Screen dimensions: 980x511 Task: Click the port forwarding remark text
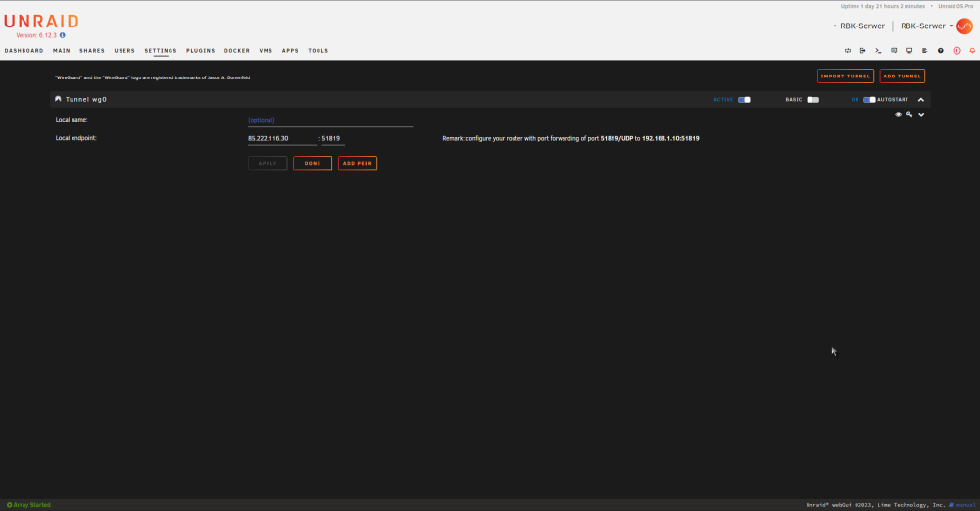point(570,139)
